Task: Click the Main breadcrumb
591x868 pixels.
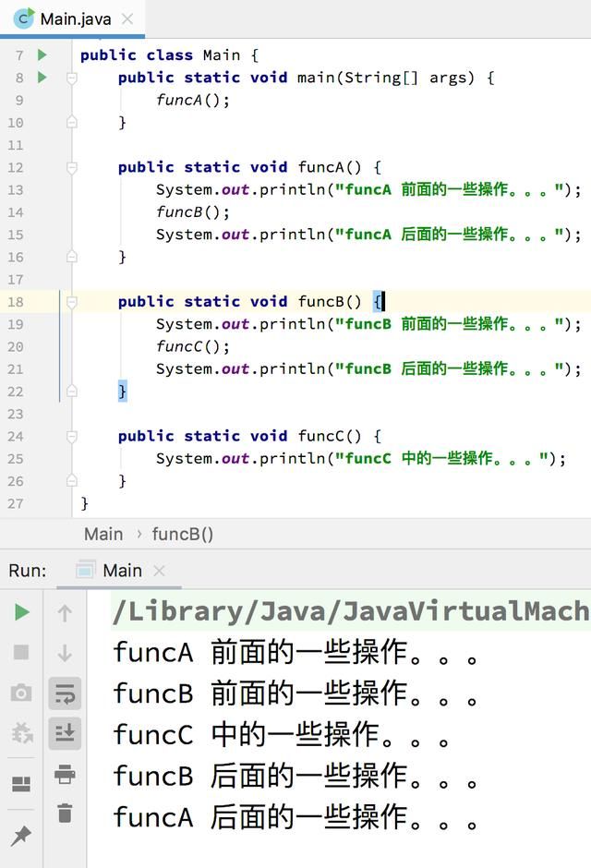Action: click(x=103, y=535)
